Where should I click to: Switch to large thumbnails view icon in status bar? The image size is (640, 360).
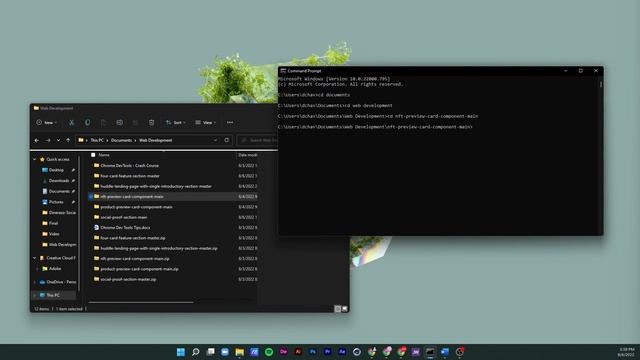(345, 309)
